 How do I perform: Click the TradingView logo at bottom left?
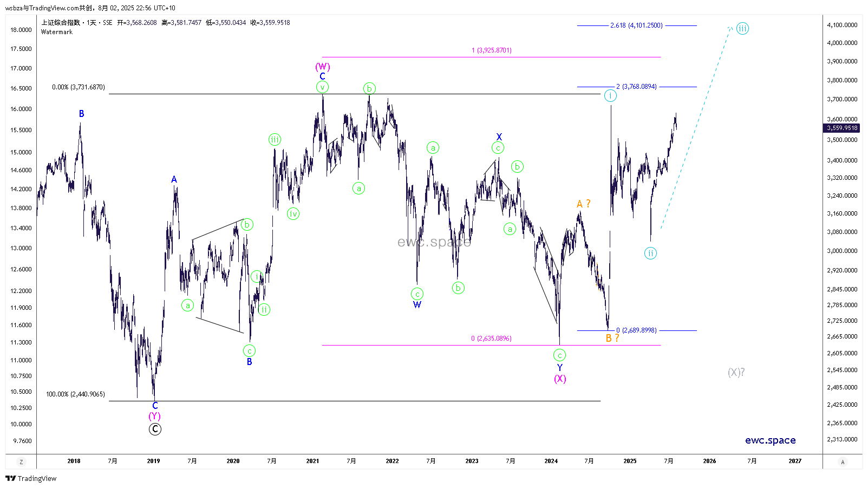31,478
